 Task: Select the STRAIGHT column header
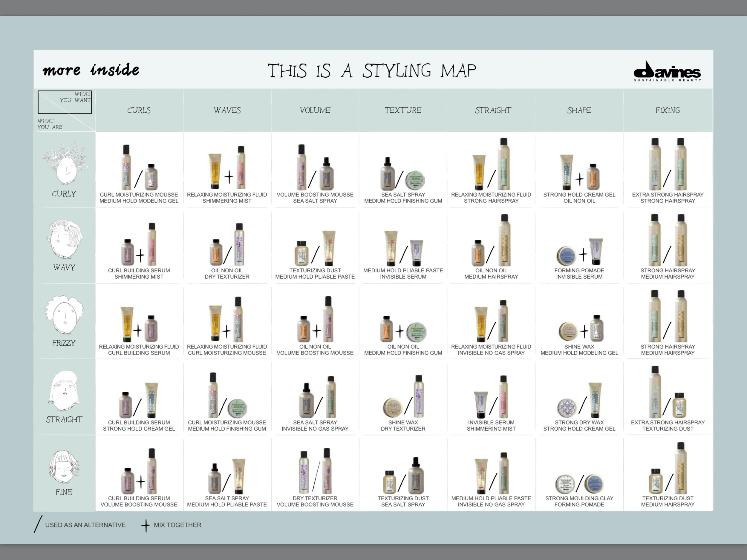point(493,111)
